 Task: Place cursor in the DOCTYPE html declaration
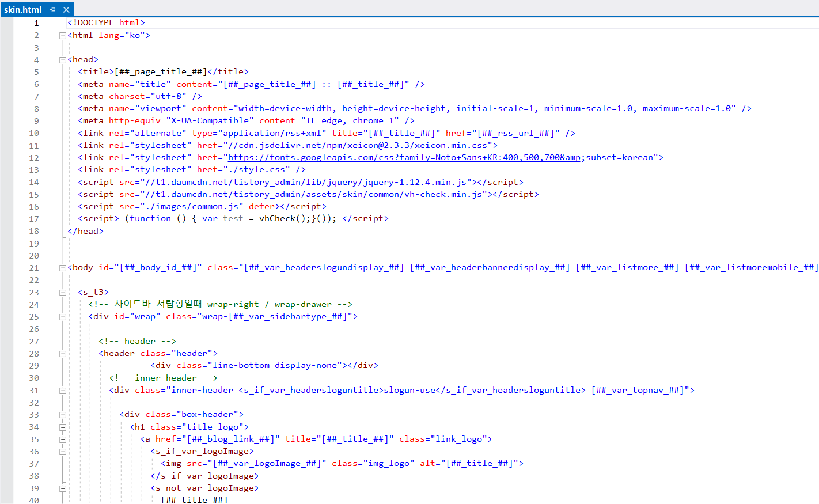[x=106, y=22]
